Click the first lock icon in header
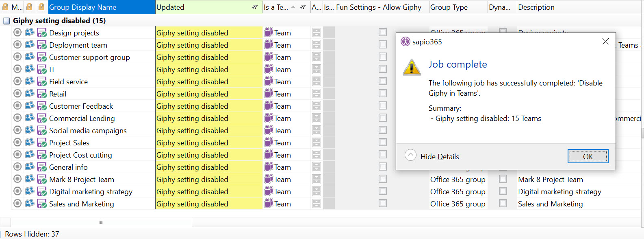 coord(5,7)
